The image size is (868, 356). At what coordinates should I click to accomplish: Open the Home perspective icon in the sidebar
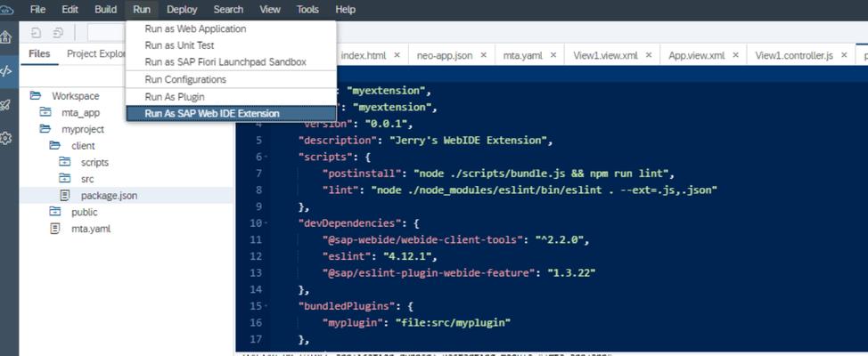pyautogui.click(x=5, y=37)
